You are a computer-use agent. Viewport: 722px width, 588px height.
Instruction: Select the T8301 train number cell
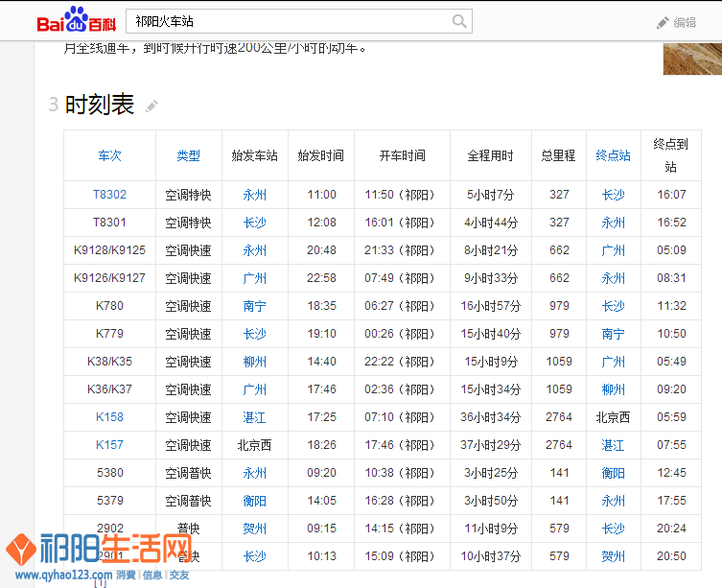[x=109, y=223]
